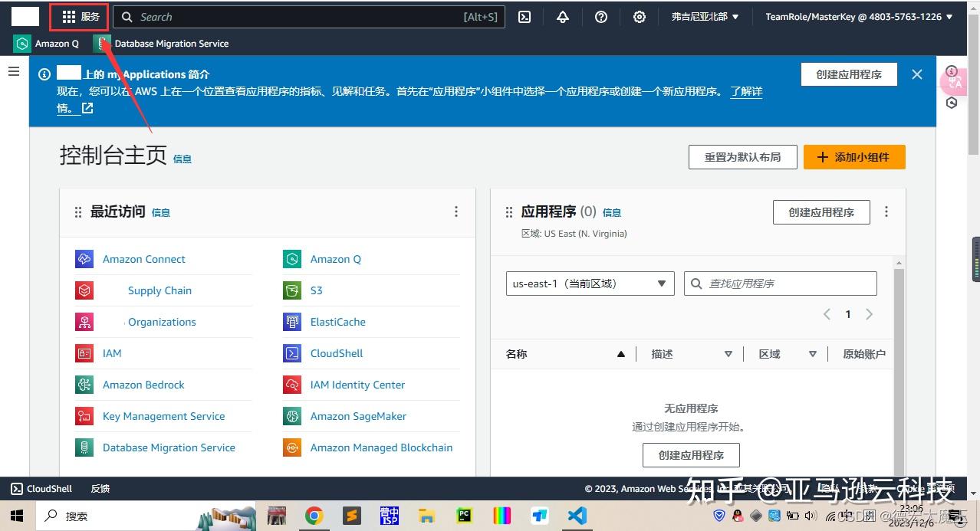This screenshot has height=531, width=980.
Task: Grab the 最近访问 widget drag handle
Action: click(x=77, y=212)
